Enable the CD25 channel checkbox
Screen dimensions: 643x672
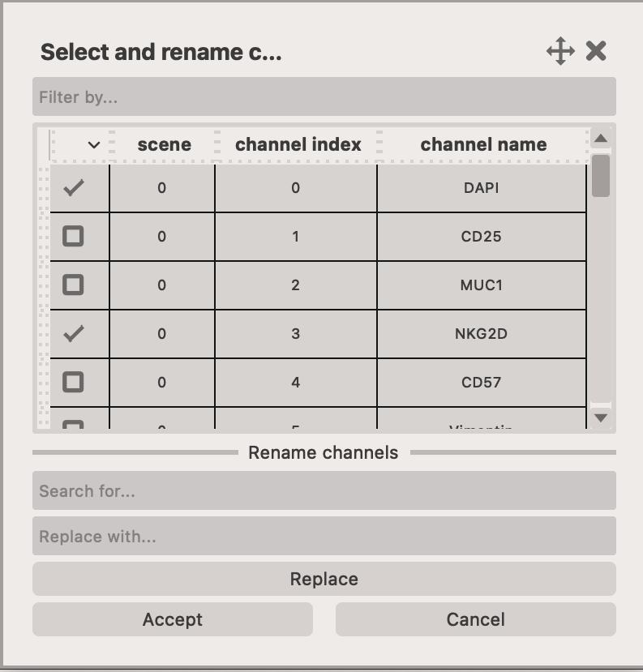[74, 236]
